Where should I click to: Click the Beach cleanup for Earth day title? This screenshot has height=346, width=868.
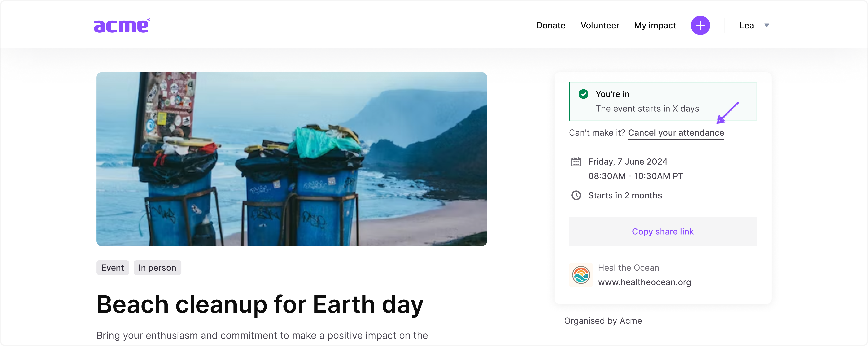260,305
